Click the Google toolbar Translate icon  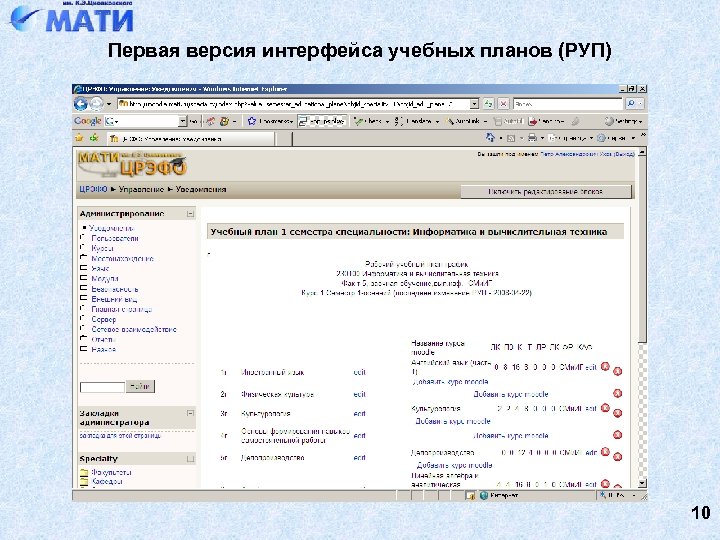(x=398, y=121)
